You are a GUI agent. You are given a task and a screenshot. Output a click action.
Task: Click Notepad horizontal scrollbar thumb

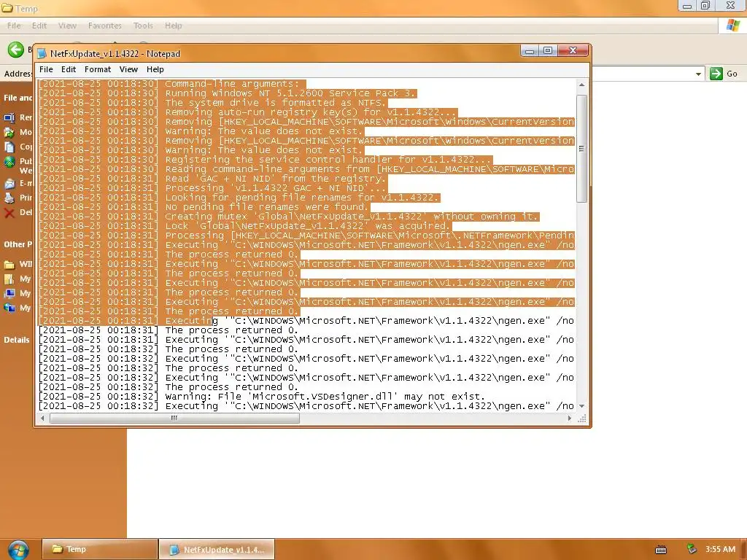174,419
